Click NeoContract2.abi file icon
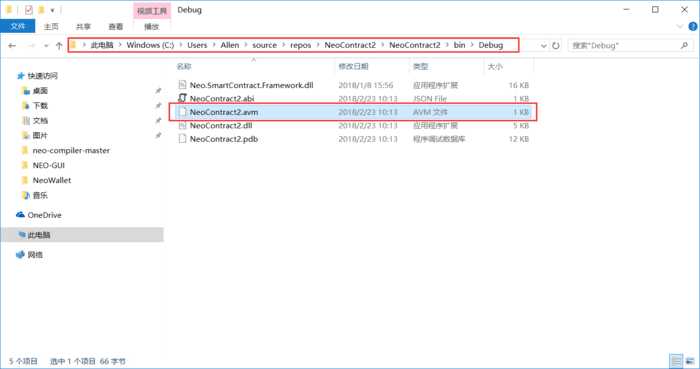 tap(182, 98)
